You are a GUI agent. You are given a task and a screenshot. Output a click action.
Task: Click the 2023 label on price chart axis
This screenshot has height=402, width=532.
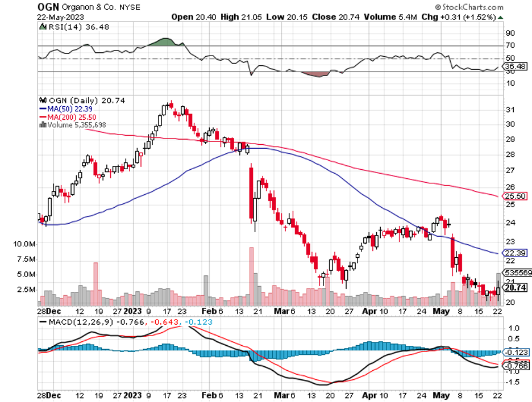point(132,311)
